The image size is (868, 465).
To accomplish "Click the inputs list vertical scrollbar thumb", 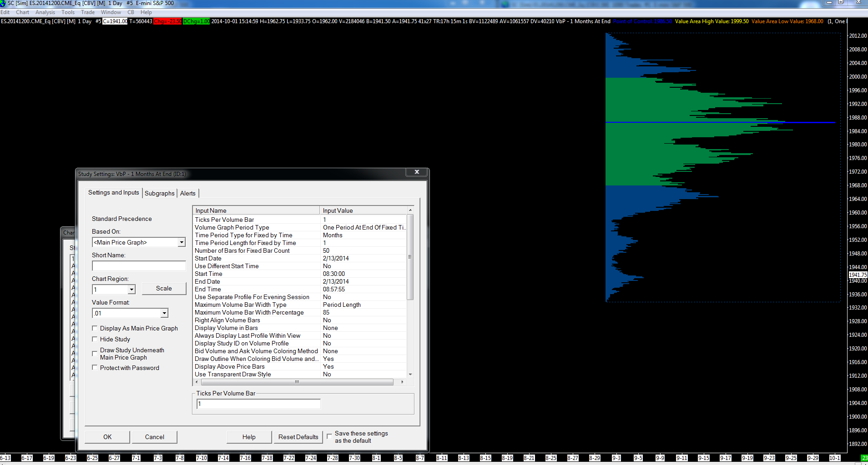I will pyautogui.click(x=410, y=257).
